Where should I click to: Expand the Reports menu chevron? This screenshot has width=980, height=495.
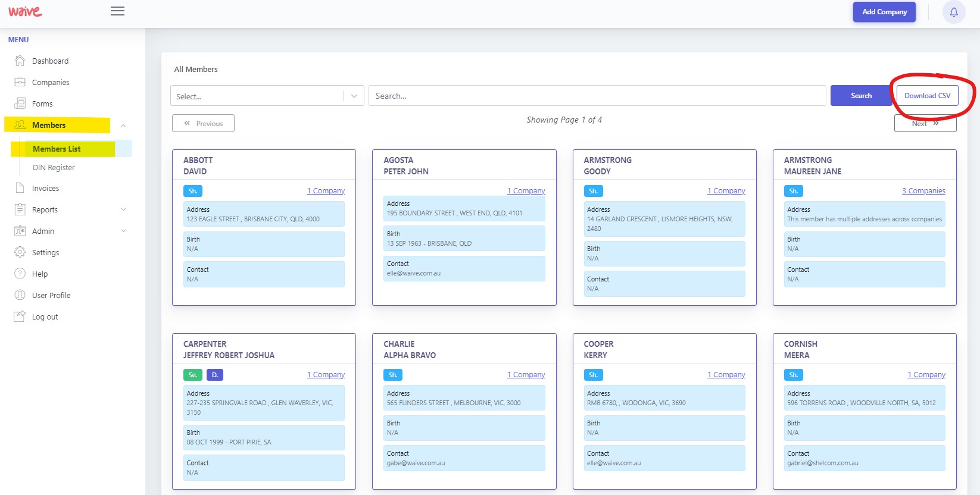click(123, 209)
